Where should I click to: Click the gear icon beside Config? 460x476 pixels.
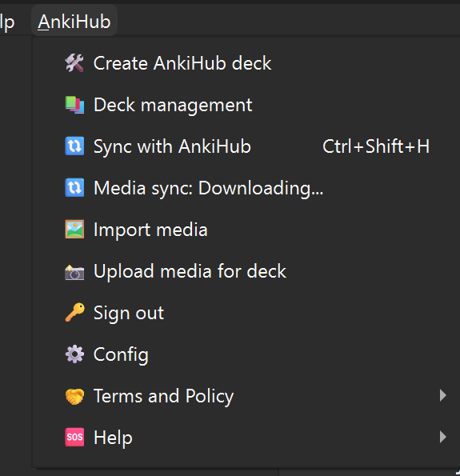(x=74, y=354)
